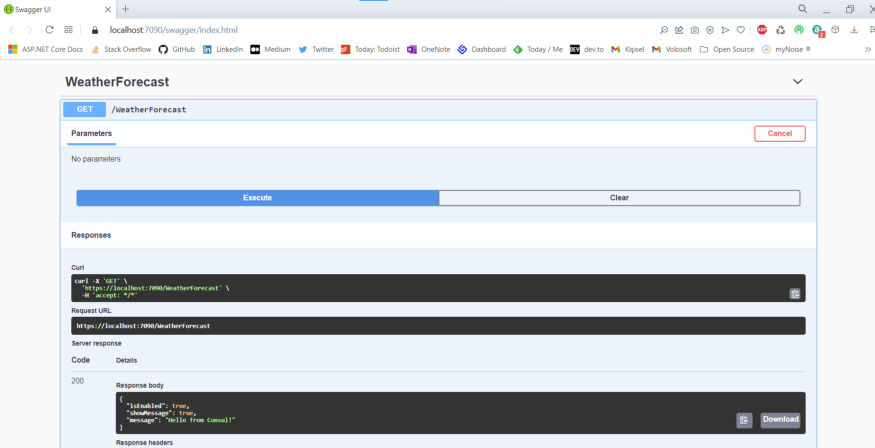This screenshot has height=448, width=875.
Task: Open the Stack Overflow bookmark
Action: point(121,50)
